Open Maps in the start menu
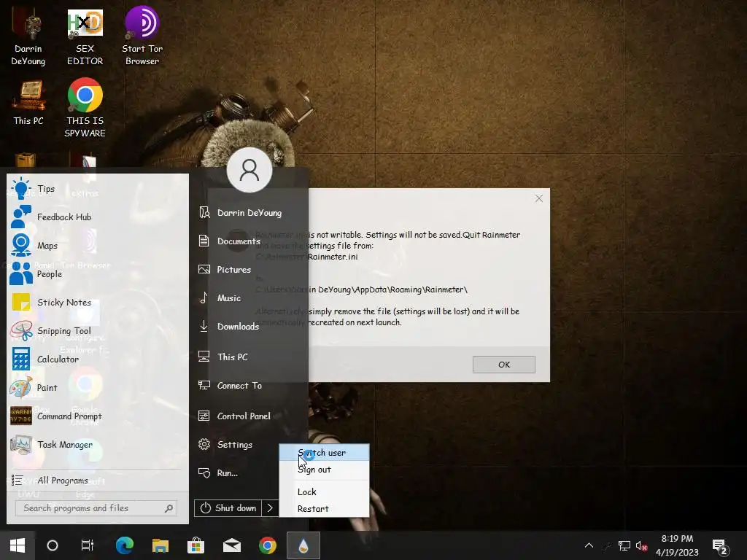The image size is (747, 560). click(97, 245)
